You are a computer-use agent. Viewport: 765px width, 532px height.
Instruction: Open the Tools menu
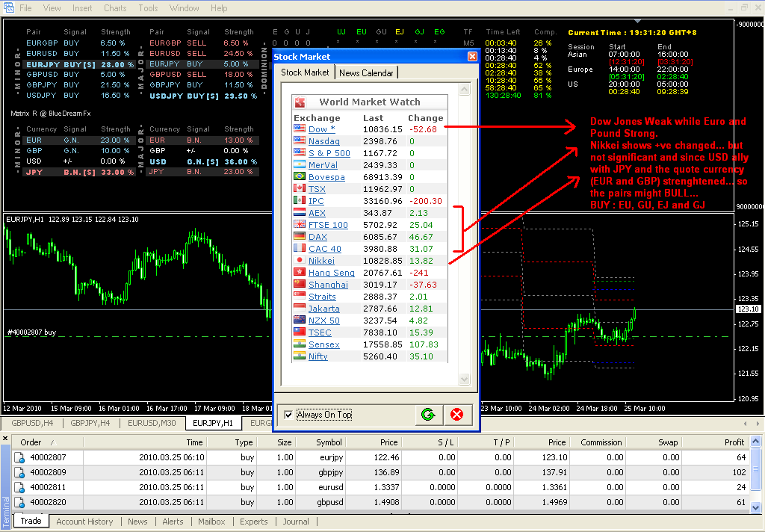pos(148,8)
